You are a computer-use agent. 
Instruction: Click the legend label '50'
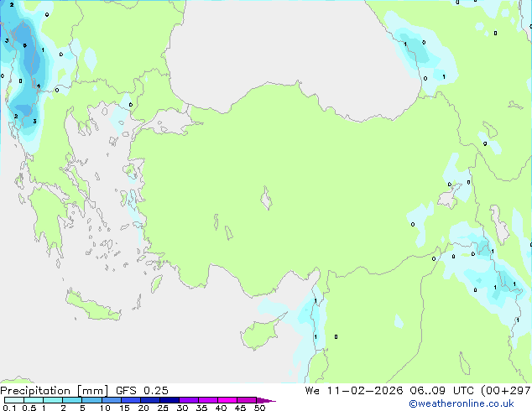coord(259,408)
